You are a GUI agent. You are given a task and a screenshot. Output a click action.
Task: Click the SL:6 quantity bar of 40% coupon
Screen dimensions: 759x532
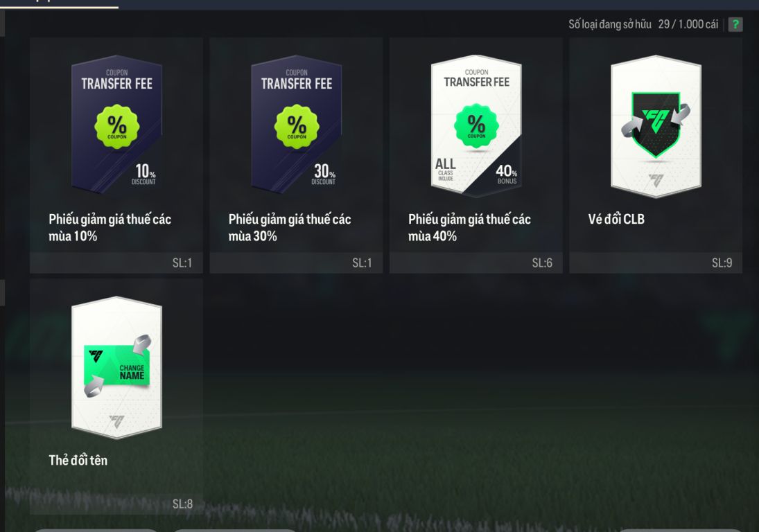476,263
